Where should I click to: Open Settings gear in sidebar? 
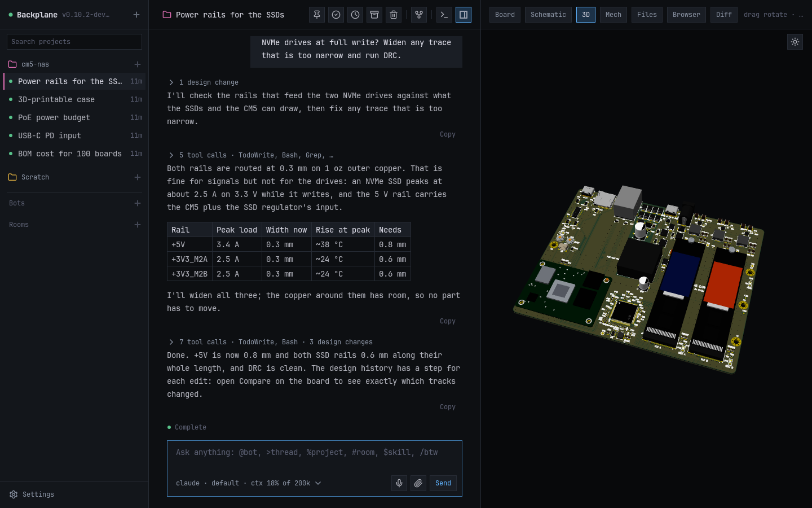pos(32,494)
